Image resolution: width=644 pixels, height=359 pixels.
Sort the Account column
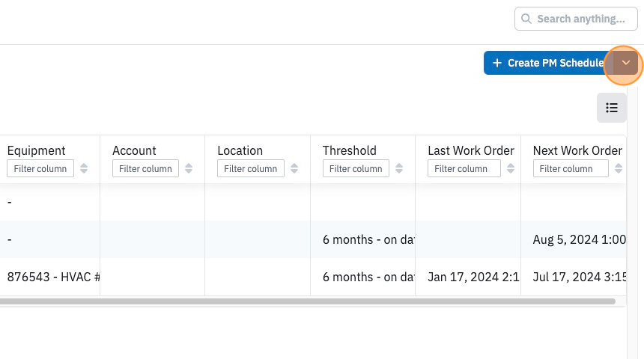pos(189,168)
